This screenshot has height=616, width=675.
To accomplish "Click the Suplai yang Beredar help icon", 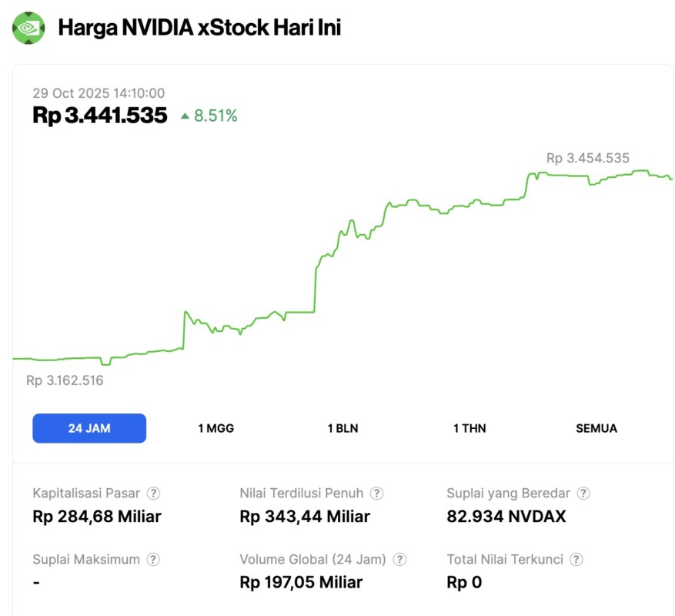I will click(x=583, y=494).
